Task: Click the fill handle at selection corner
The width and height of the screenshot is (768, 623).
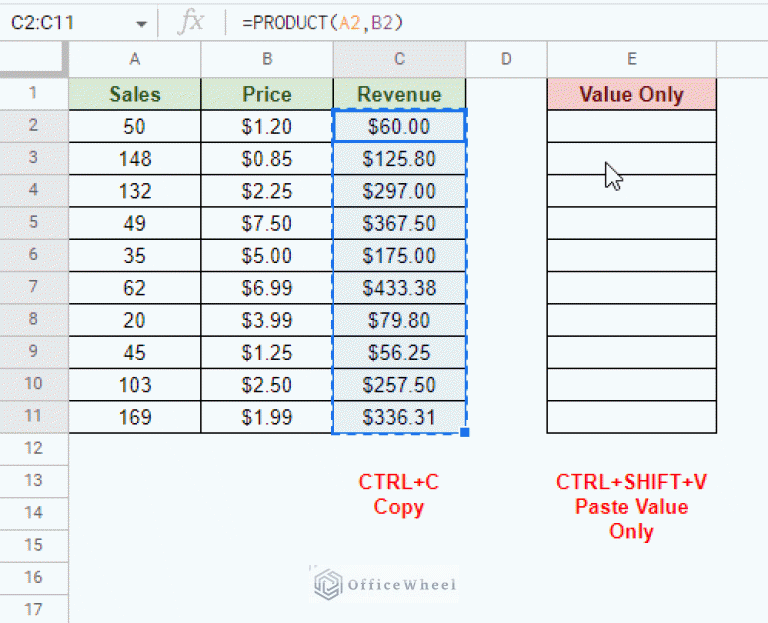Action: coord(465,433)
